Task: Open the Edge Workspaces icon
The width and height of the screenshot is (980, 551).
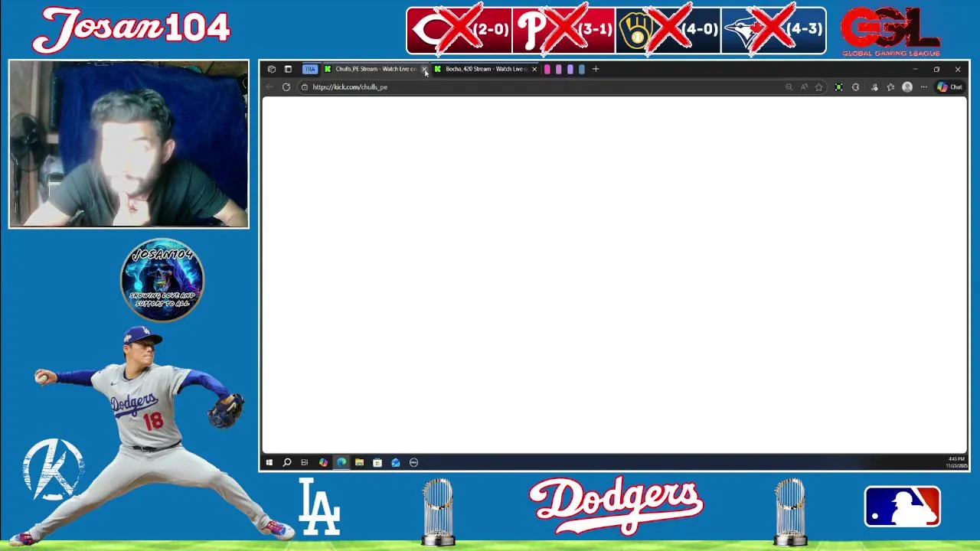Action: coord(272,69)
